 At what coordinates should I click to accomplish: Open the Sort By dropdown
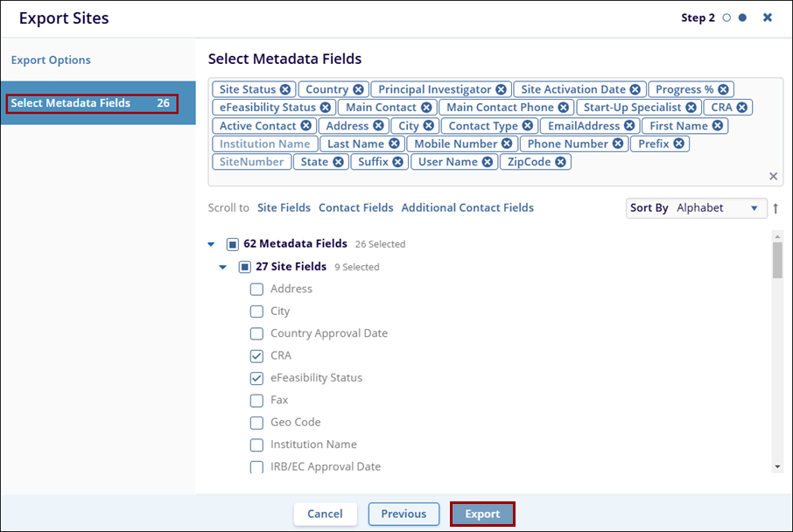click(x=696, y=208)
